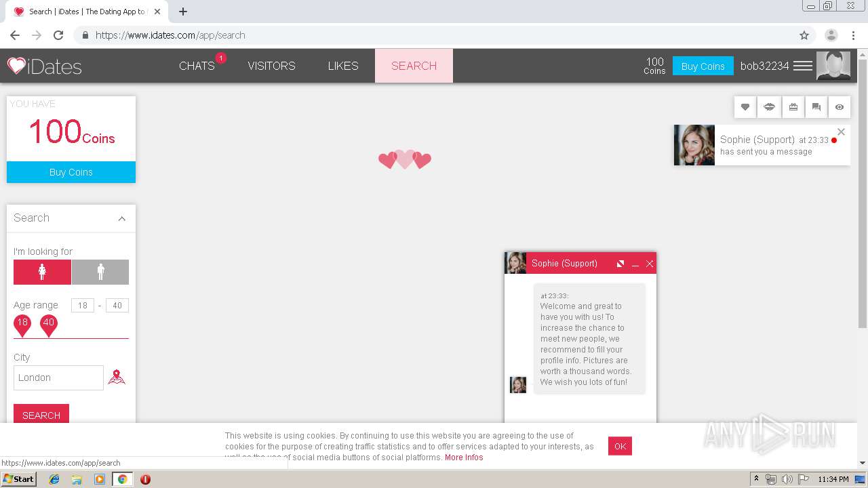The width and height of the screenshot is (868, 488).
Task: Bookmark this page with the star icon
Action: coord(804,35)
